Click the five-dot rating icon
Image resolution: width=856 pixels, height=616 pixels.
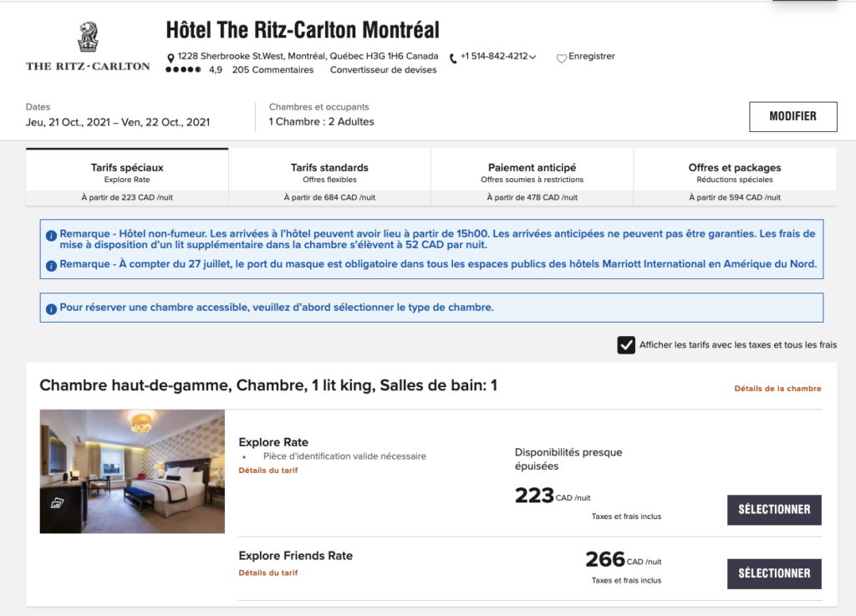click(183, 70)
